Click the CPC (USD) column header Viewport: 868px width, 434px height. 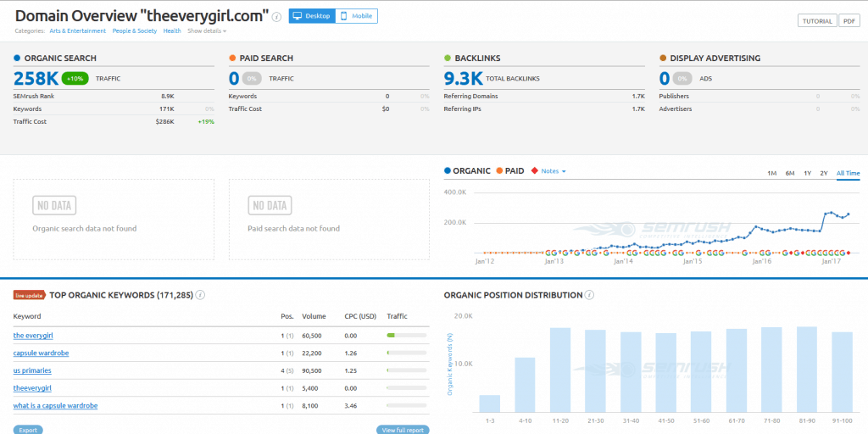point(360,317)
